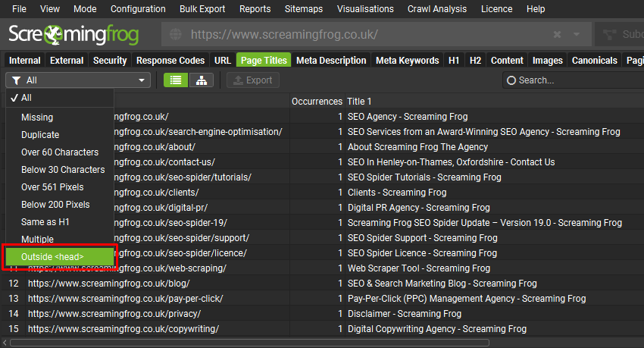Screen dimensions: 644x348
Task: Open the Mode menu
Action: click(x=85, y=8)
